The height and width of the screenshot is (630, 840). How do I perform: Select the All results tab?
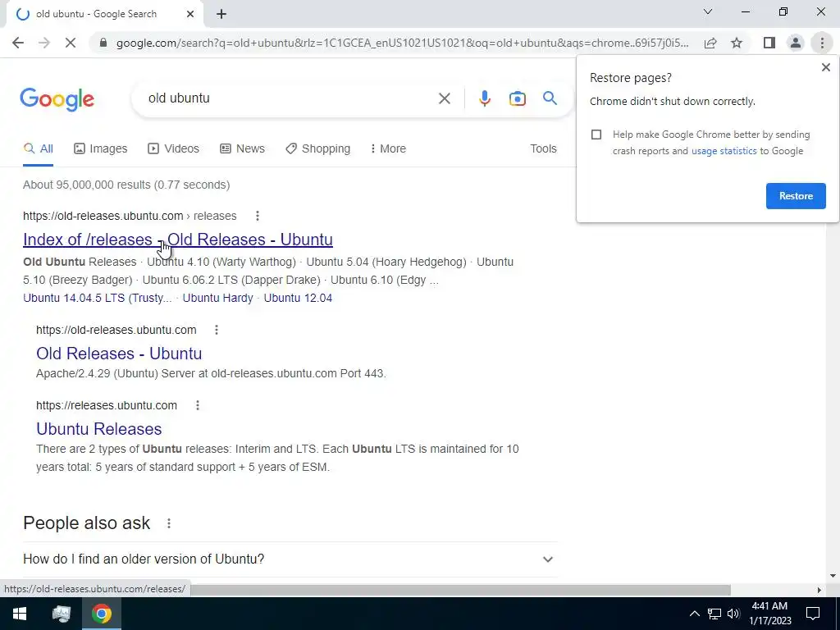point(38,148)
